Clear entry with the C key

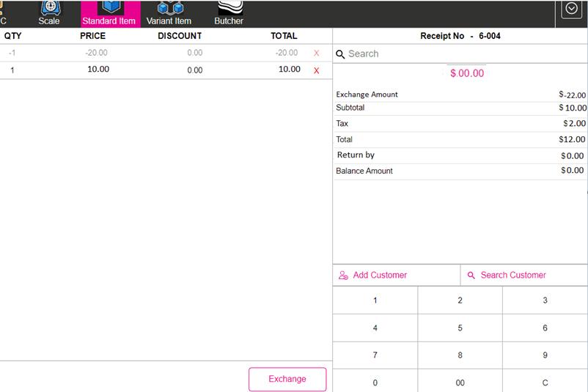545,382
